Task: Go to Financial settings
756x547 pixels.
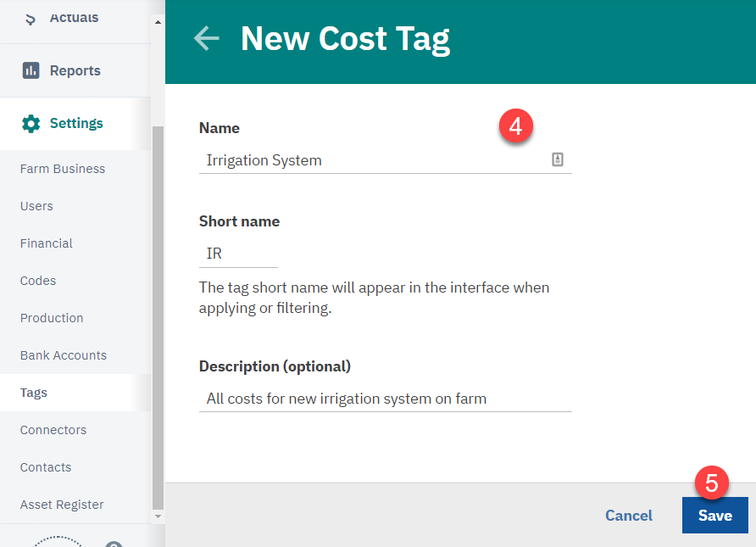Action: click(47, 243)
